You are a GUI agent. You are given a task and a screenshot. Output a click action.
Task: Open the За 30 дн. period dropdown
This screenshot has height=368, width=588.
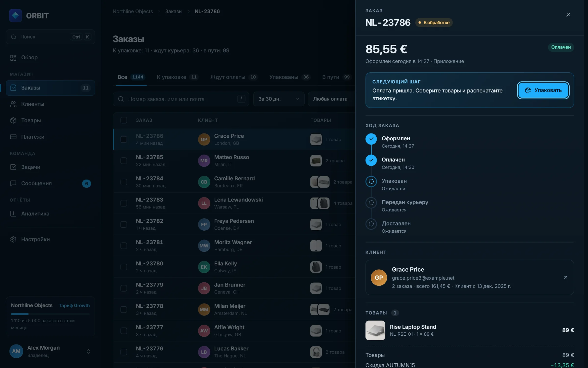pos(279,99)
